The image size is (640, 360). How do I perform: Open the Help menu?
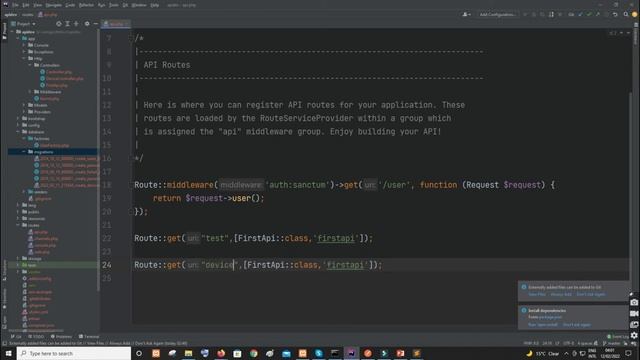(155, 5)
